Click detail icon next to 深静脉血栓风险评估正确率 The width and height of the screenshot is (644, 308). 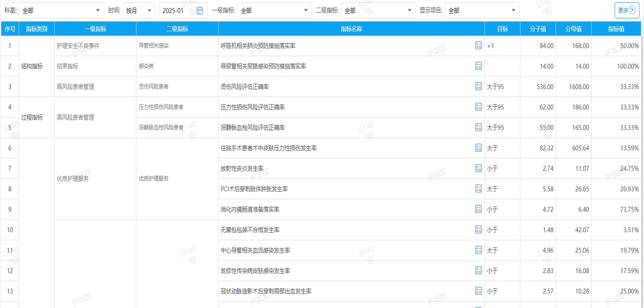(x=478, y=127)
